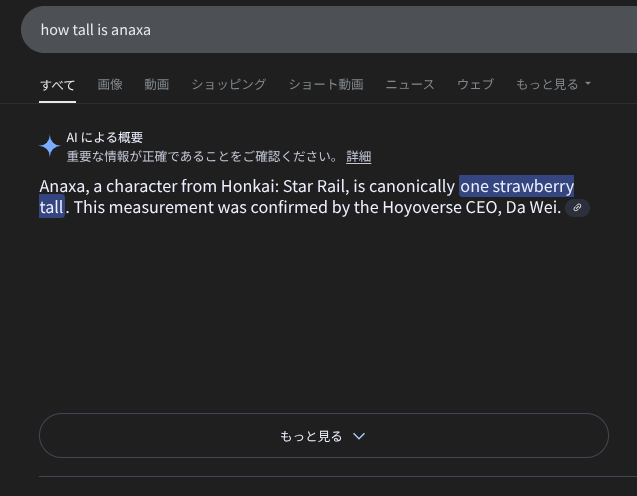Switch to the 画像 tab
The height and width of the screenshot is (496, 637).
(110, 84)
